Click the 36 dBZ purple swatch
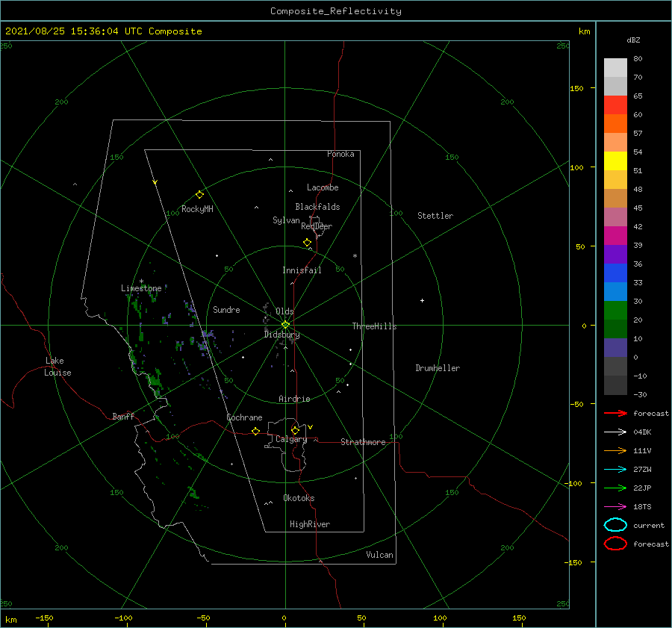 [615, 254]
